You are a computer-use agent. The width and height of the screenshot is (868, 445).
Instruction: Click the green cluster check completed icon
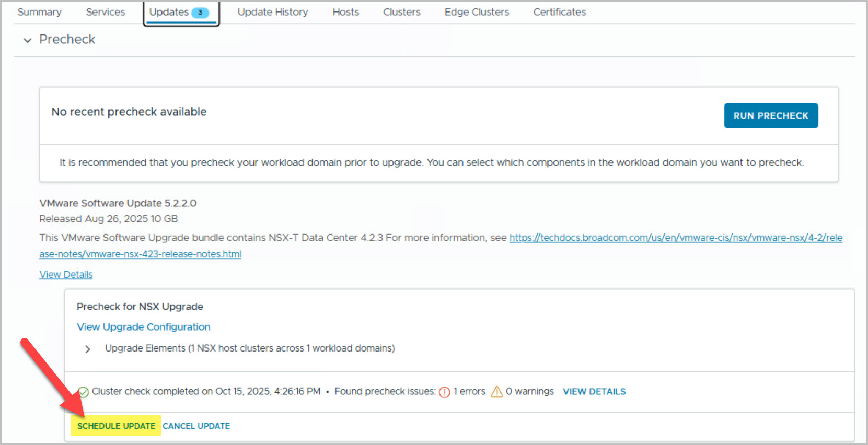(x=84, y=392)
